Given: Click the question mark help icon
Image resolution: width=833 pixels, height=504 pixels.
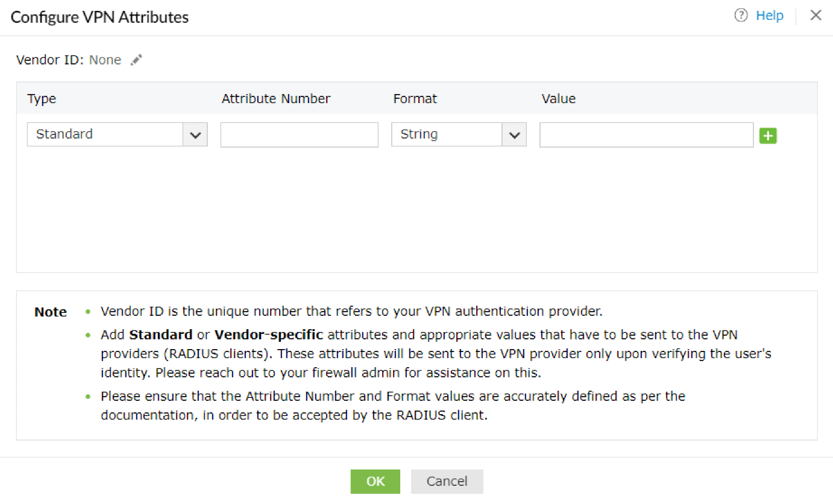Looking at the screenshot, I should point(741,16).
